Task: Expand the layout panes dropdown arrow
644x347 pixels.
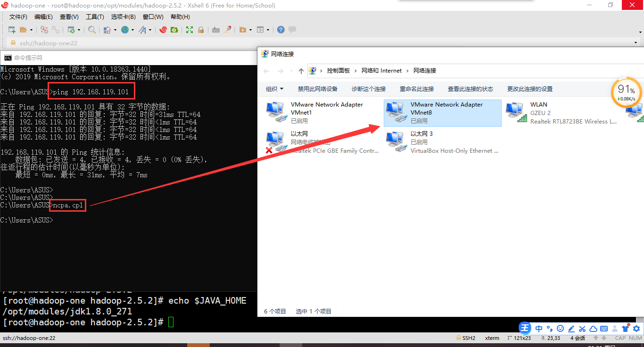Action: [x=268, y=30]
